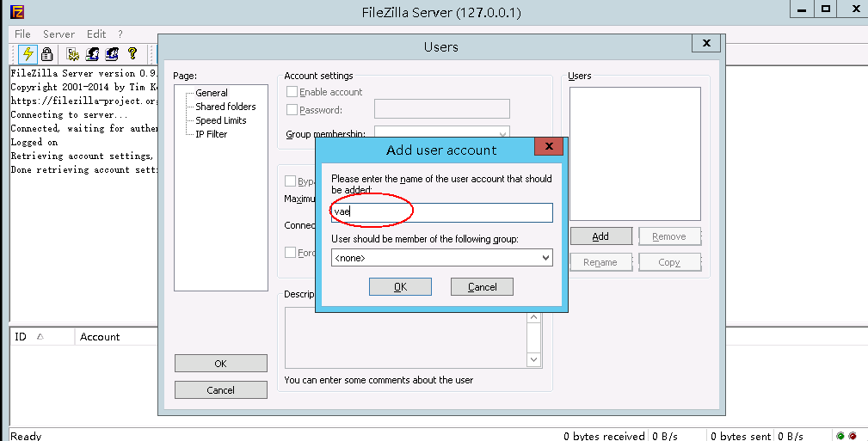Open the Server menu
Screen dimensions: 868x441
[58, 34]
